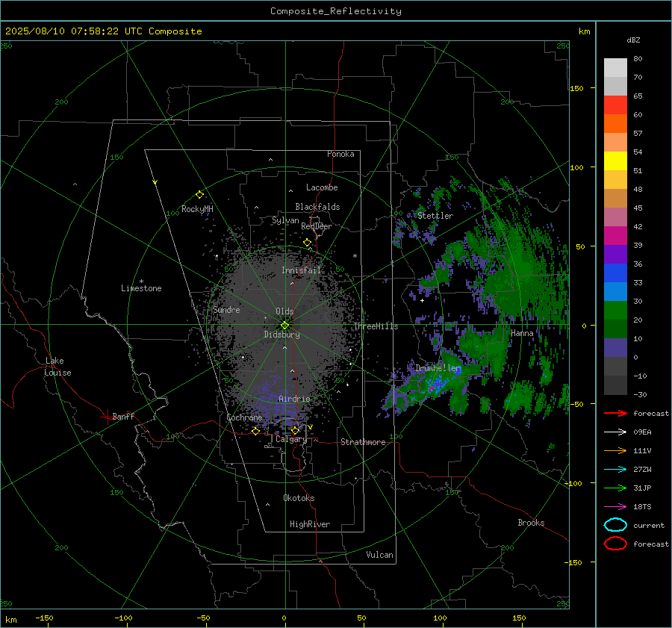Click the 09EA legend label
This screenshot has height=628, width=672.
(642, 432)
